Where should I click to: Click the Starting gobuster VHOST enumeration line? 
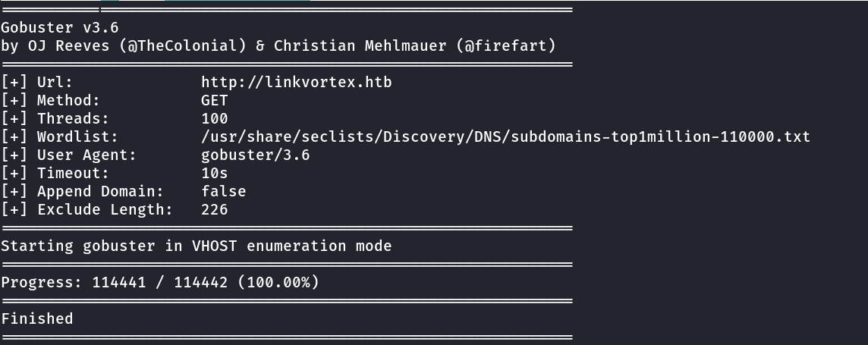(x=197, y=246)
